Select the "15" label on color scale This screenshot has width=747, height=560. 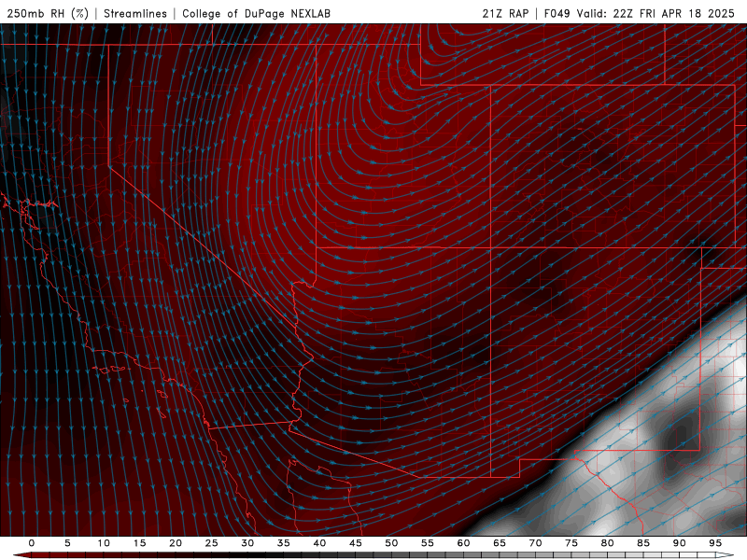[x=139, y=543]
